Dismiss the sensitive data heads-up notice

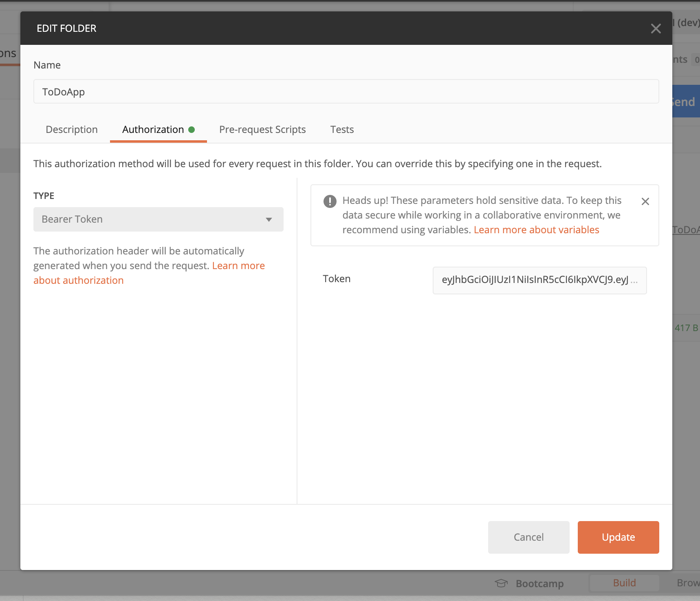point(645,201)
